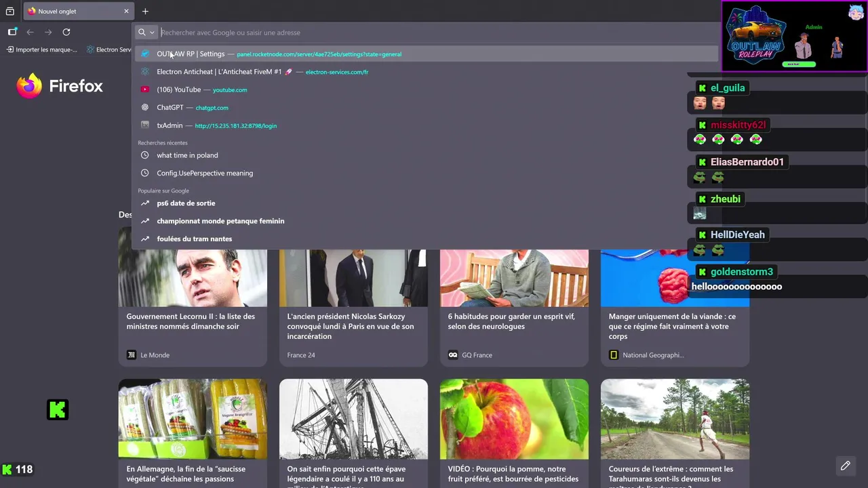
Task: Select Electron Anticheat suggestion
Action: 426,72
